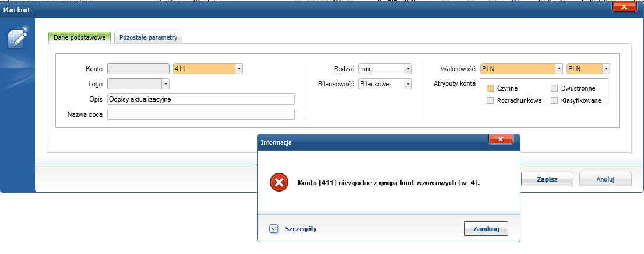The image size is (644, 254).
Task: Click the red error icon in Informacja dialog
Action: point(279,183)
